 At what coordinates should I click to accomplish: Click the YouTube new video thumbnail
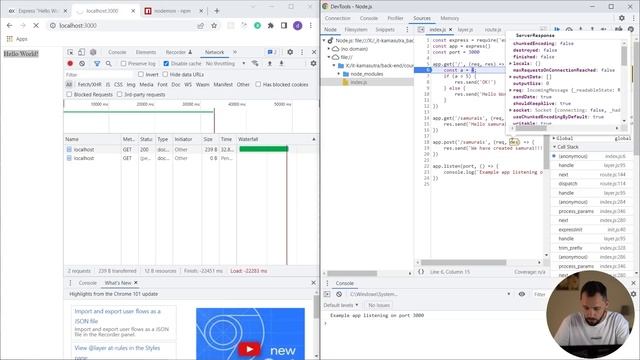coord(250,334)
